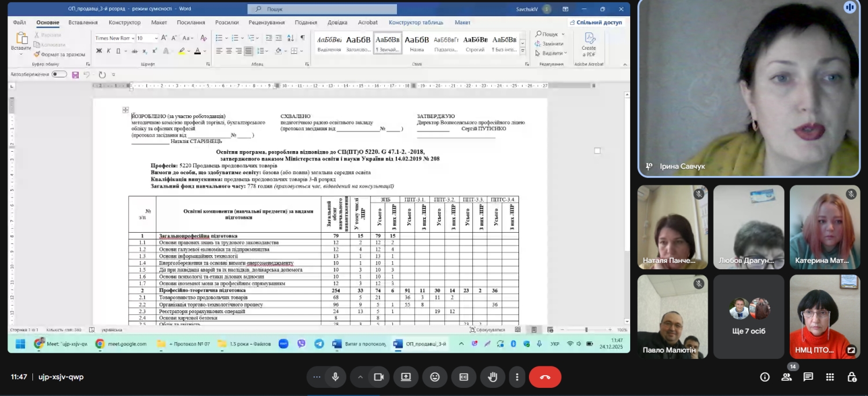Click the Пошук search box in title bar
868x396 pixels.
[322, 9]
